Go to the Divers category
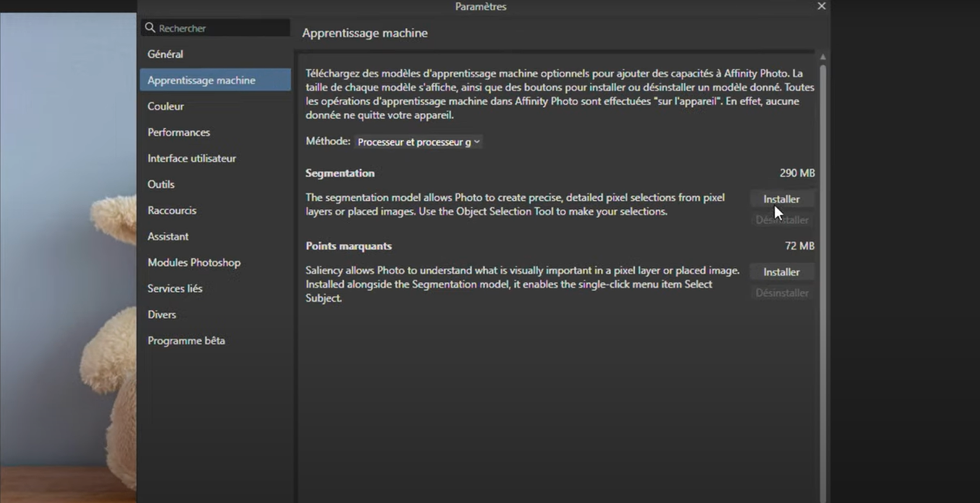This screenshot has height=503, width=980. (162, 315)
